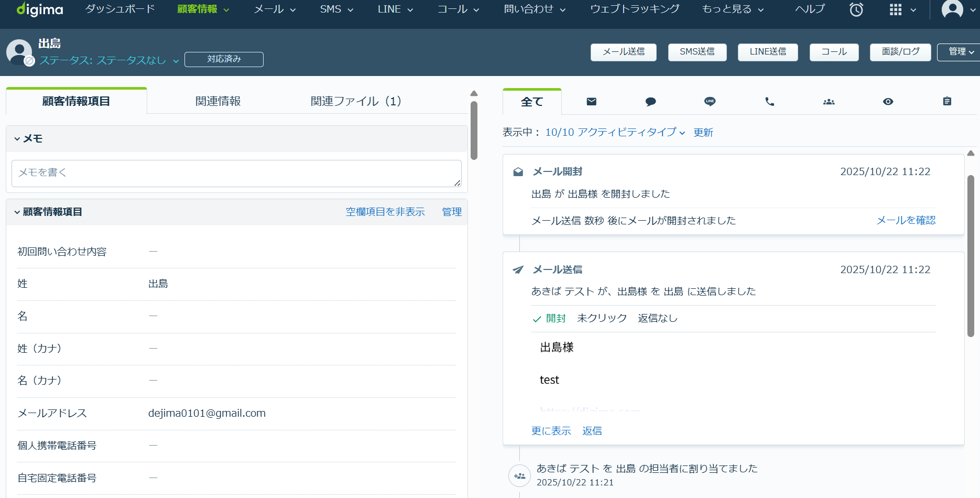The width and height of the screenshot is (980, 498).
Task: Click the assignment people icon in timeline
Action: [519, 476]
